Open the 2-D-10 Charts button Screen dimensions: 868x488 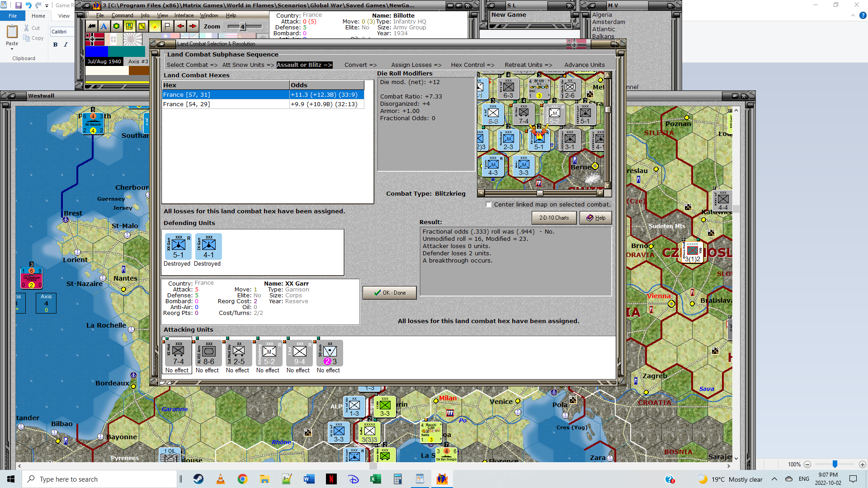(554, 218)
